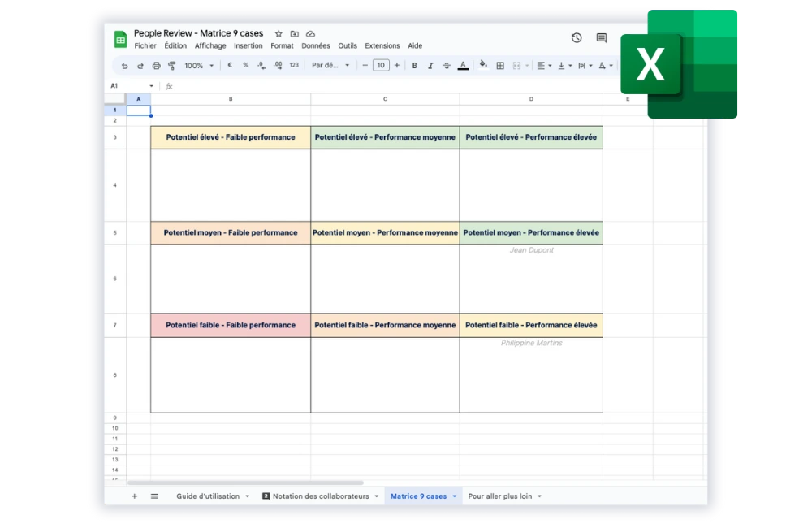Star the People Review document

(x=279, y=33)
